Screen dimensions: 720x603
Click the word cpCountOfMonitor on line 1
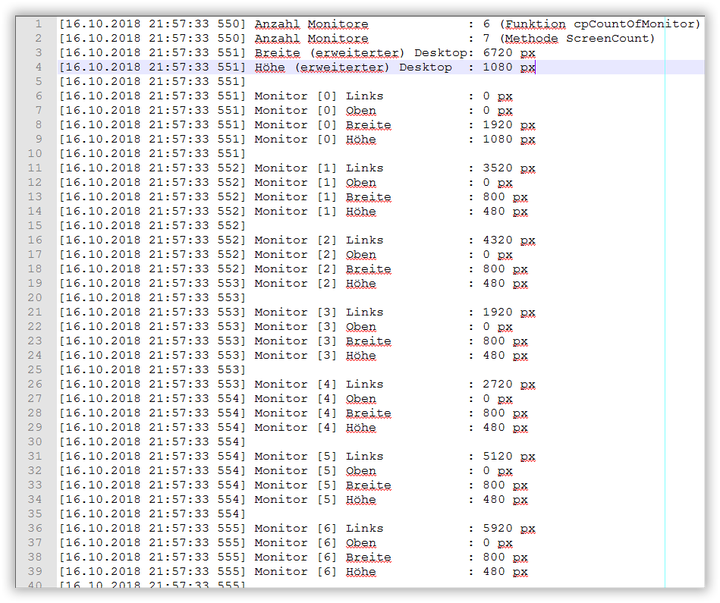tap(637, 24)
